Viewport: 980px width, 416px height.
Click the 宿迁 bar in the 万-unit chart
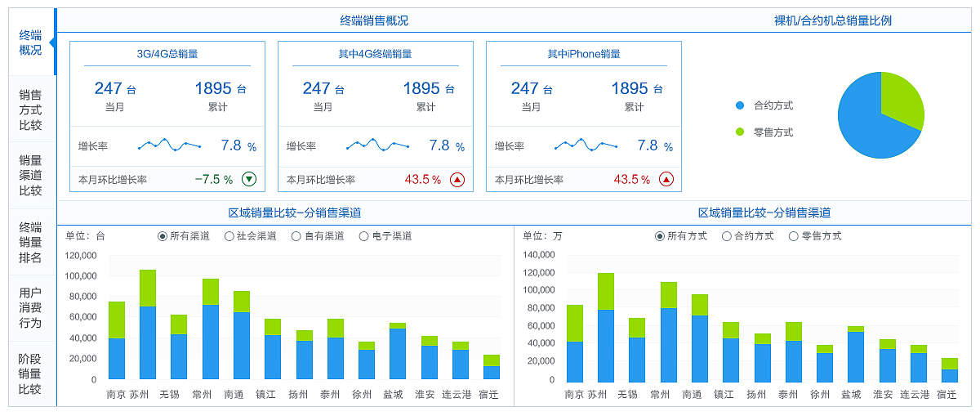click(950, 370)
